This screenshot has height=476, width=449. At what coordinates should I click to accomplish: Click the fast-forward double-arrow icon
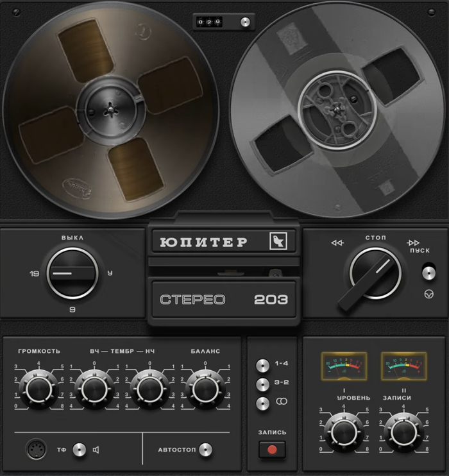413,242
